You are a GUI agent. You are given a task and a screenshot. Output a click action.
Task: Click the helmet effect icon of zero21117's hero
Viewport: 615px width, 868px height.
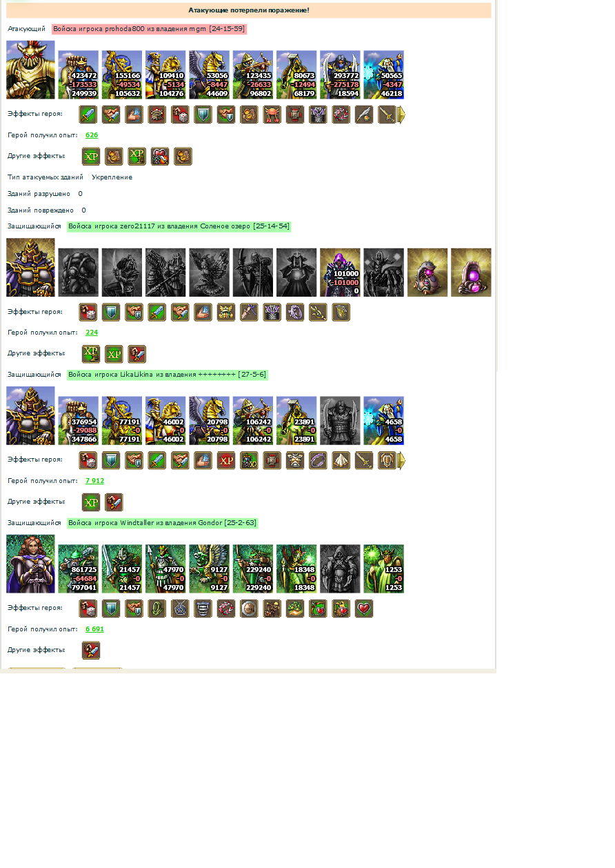tap(226, 313)
